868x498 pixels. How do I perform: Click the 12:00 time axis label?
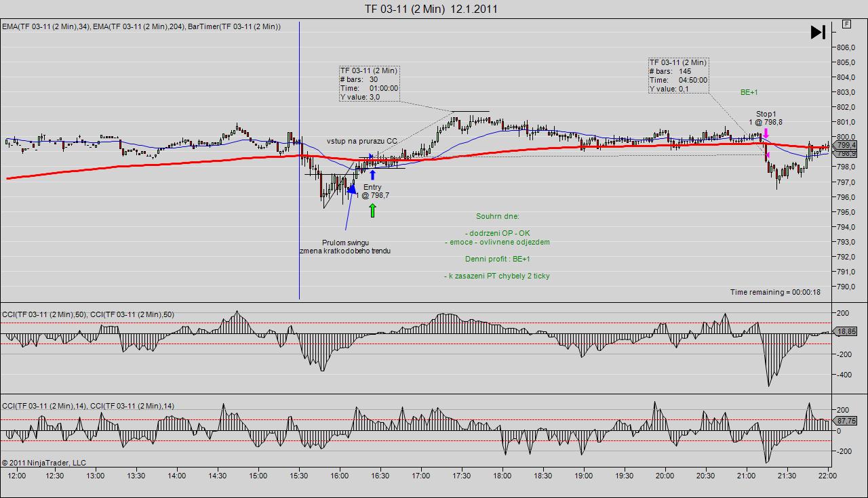pos(16,476)
